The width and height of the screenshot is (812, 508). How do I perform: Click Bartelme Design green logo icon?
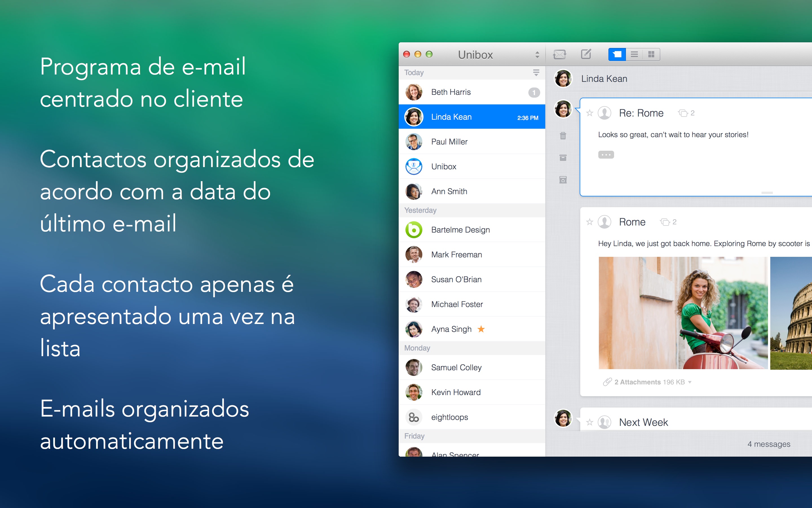click(414, 230)
